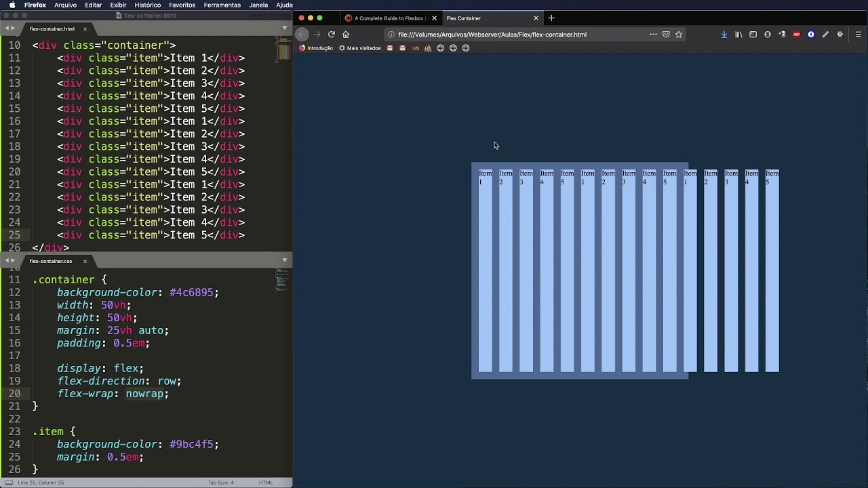Open the Ferramentas menu
The image size is (868, 488).
(x=222, y=5)
